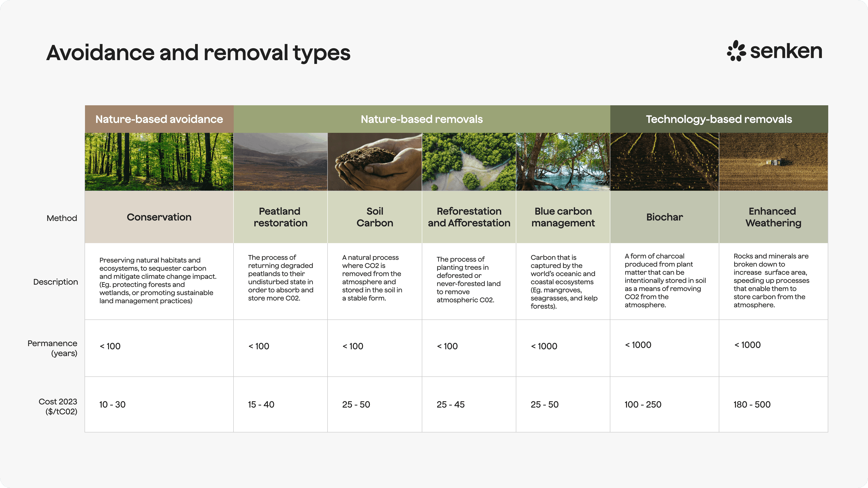Open the biochar field rows photo
Image resolution: width=868 pixels, height=488 pixels.
coord(665,162)
